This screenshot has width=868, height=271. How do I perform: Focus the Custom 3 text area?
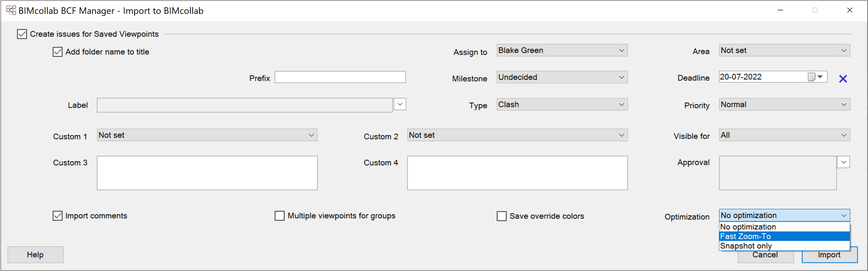click(207, 173)
